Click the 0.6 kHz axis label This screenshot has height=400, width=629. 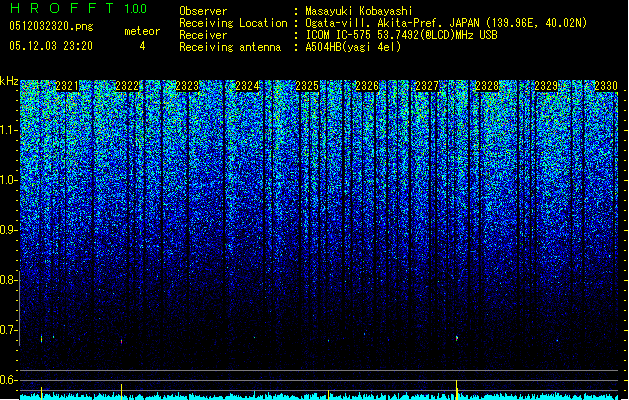[9, 380]
